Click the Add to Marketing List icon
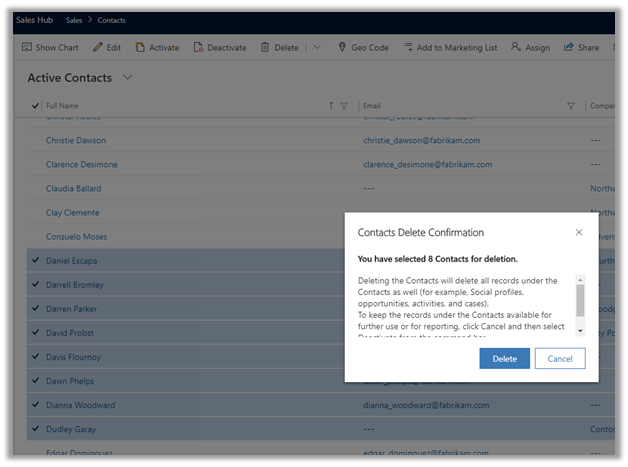The width and height of the screenshot is (628, 467). point(409,47)
